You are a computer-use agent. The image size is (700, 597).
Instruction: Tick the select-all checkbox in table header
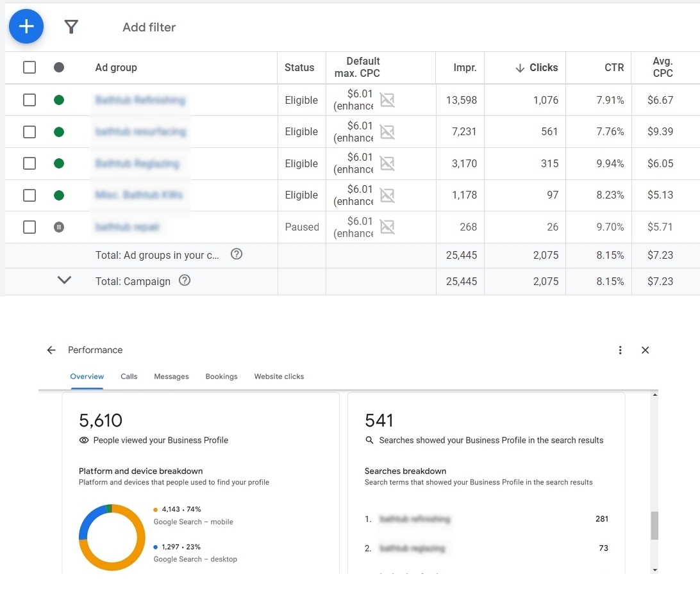tap(29, 67)
